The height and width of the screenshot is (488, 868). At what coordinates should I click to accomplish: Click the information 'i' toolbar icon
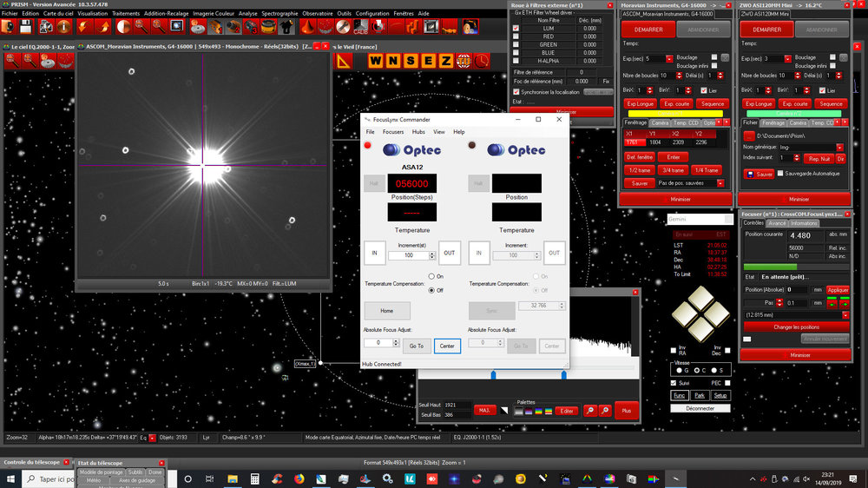(x=64, y=27)
